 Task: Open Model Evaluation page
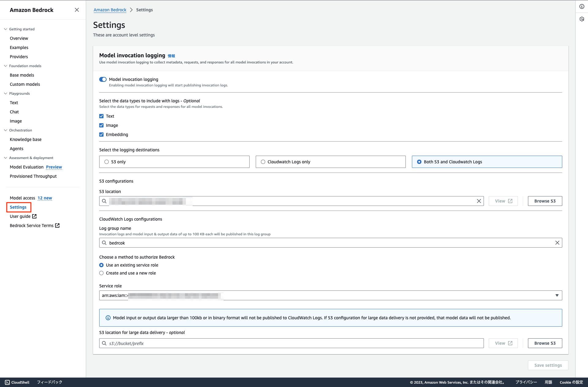pyautogui.click(x=27, y=167)
